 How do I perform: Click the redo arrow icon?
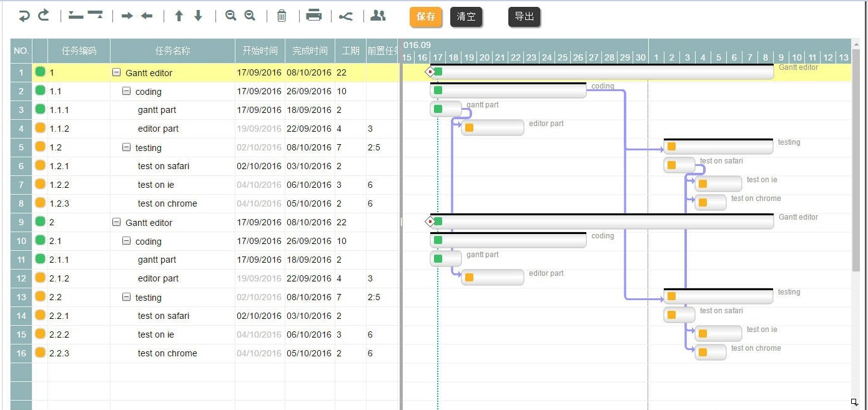coord(44,16)
